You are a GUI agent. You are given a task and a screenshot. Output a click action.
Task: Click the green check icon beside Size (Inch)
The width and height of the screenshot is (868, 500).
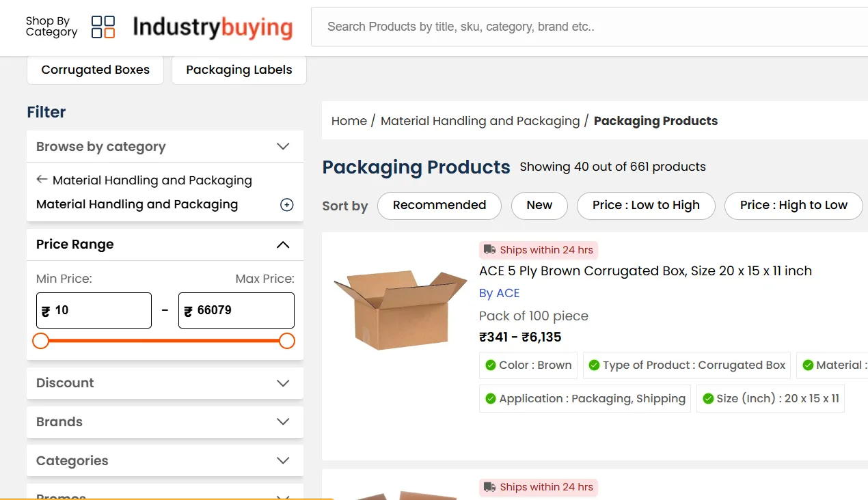pyautogui.click(x=708, y=399)
